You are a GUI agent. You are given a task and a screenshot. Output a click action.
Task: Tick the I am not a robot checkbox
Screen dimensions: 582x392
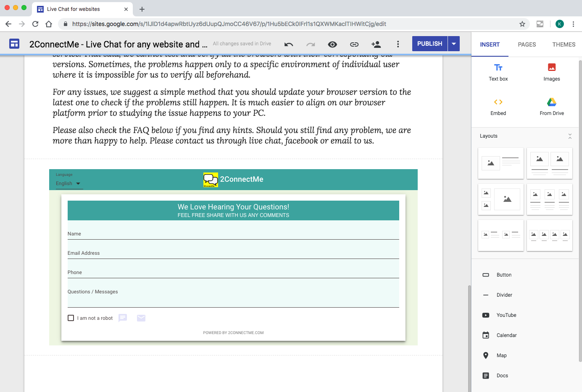coord(71,318)
